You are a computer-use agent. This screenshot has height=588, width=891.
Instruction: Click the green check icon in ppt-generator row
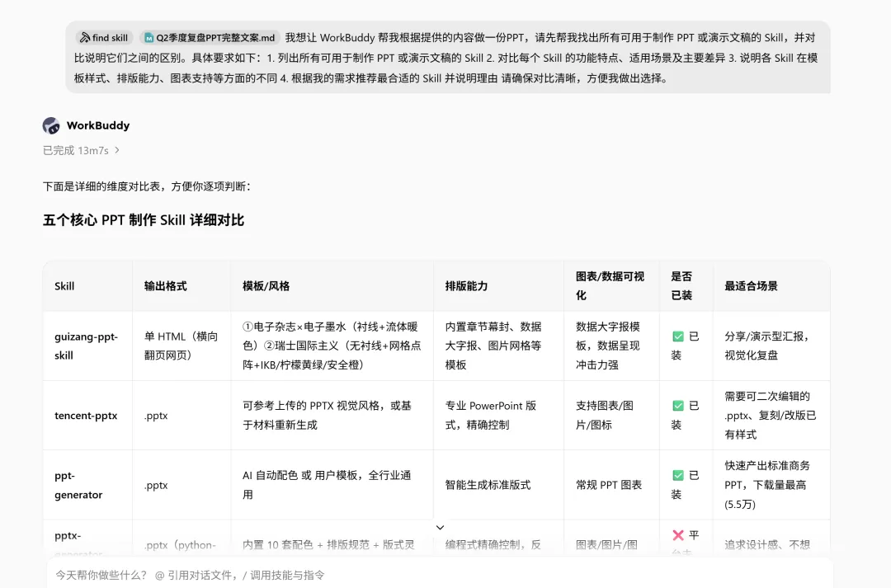678,475
